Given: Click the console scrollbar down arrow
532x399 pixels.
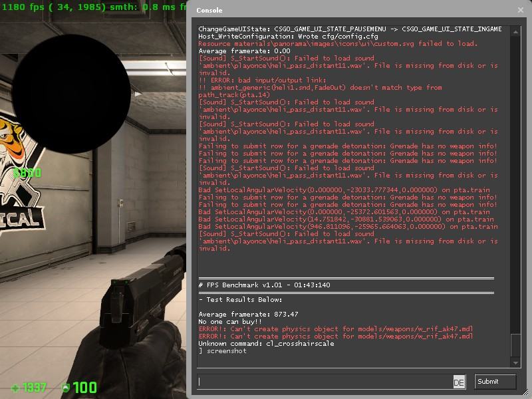Looking at the screenshot, I should pos(515,362).
